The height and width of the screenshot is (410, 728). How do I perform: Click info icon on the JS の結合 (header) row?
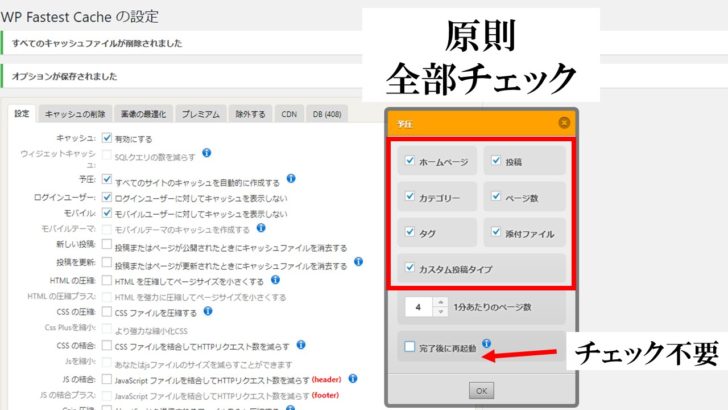353,378
